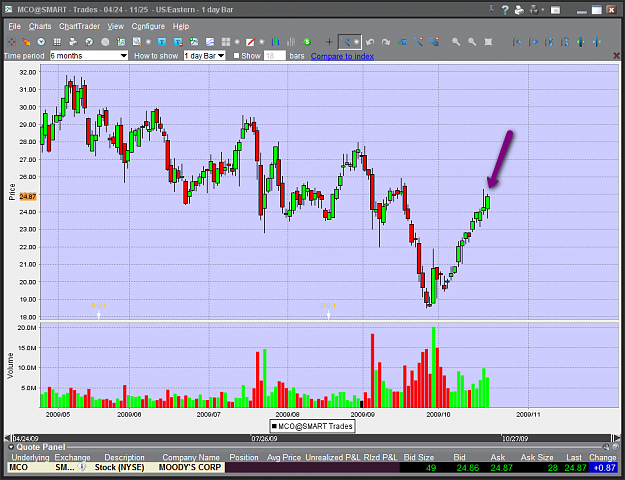Viewport: 625px width, 480px height.
Task: Open the Time period 6 months dropdown
Action: point(89,56)
